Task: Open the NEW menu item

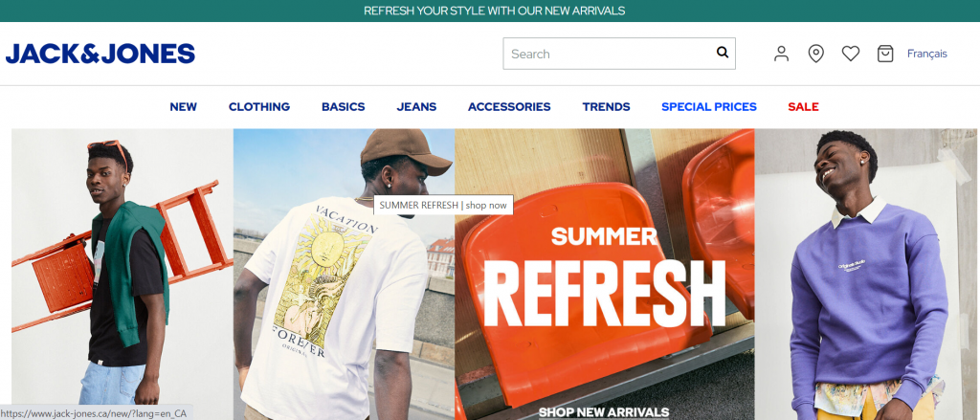Action: pyautogui.click(x=183, y=107)
